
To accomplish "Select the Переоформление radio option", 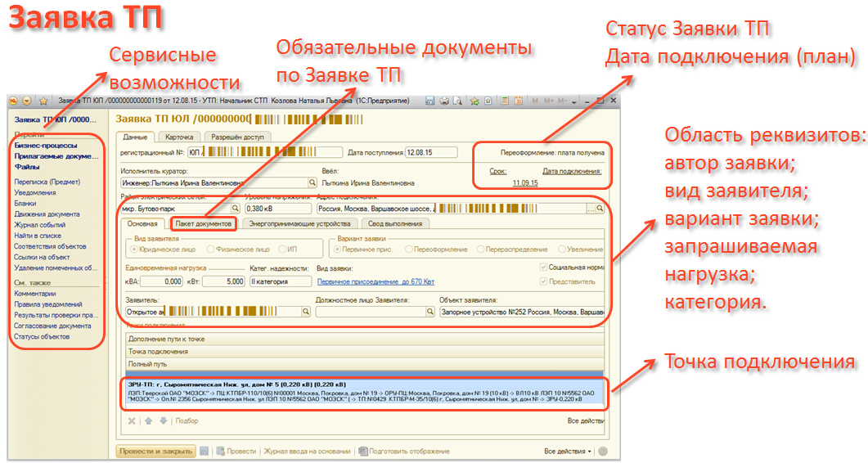I will point(409,249).
